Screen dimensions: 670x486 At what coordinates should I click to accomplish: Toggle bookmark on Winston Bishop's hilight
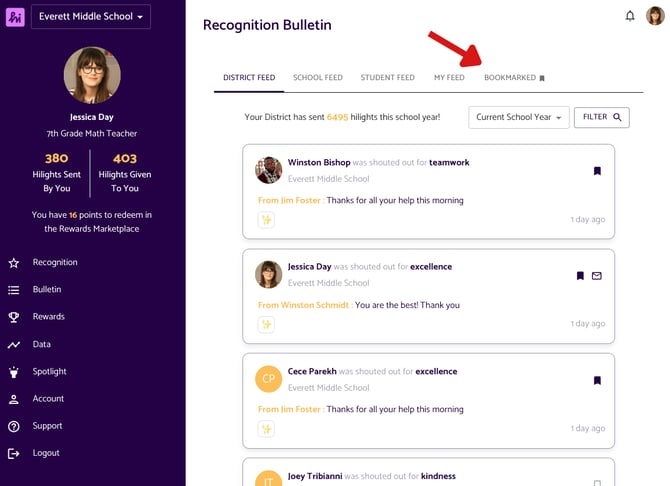coord(597,171)
